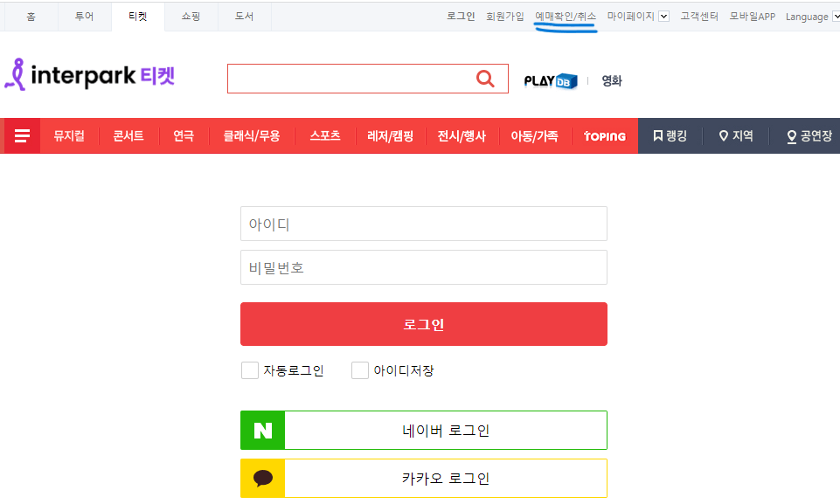The image size is (840, 504).
Task: Switch to the 홈 tab
Action: point(31,17)
